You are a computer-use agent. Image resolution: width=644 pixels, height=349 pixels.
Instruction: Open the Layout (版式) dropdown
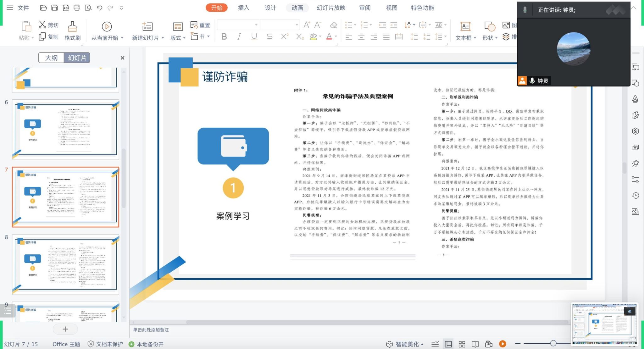tap(178, 38)
